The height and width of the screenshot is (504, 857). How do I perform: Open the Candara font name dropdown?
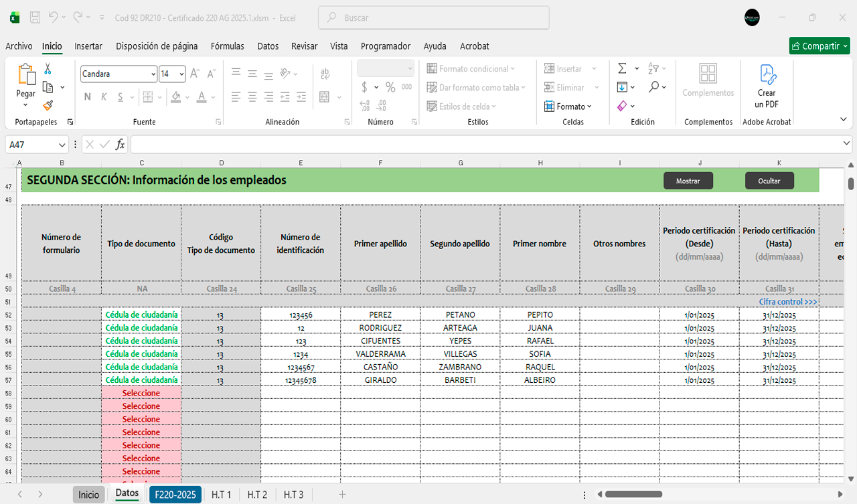click(153, 74)
